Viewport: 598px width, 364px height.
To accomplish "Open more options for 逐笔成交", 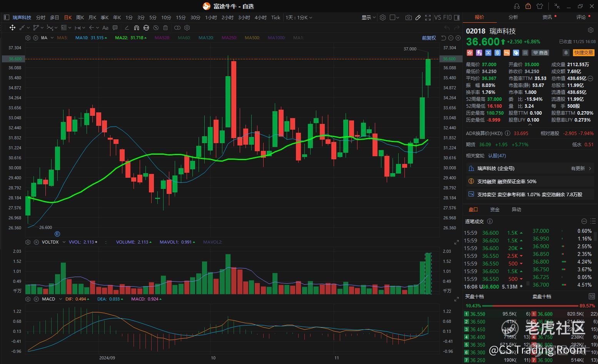I will click(x=584, y=221).
